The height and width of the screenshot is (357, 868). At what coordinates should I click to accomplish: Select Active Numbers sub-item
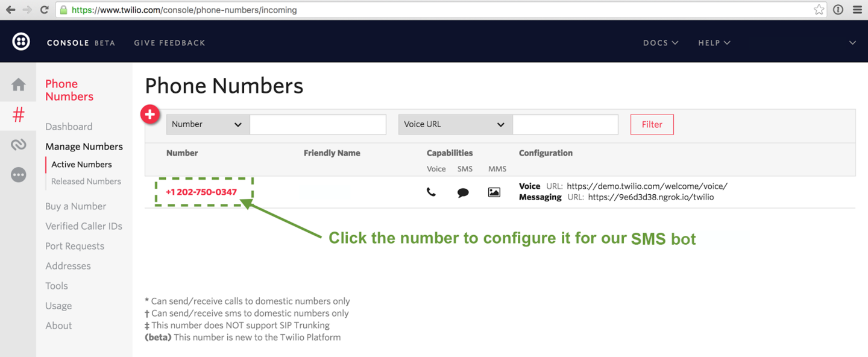click(x=81, y=164)
